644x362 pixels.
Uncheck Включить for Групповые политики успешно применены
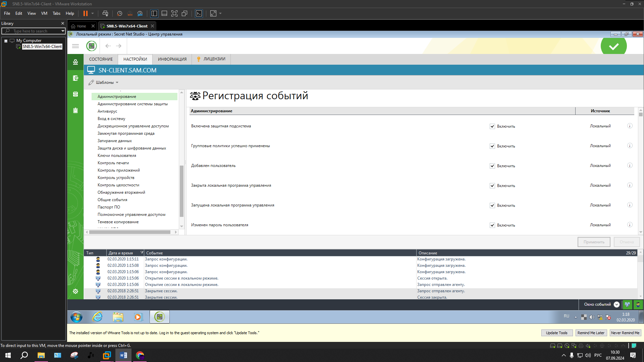(x=492, y=146)
